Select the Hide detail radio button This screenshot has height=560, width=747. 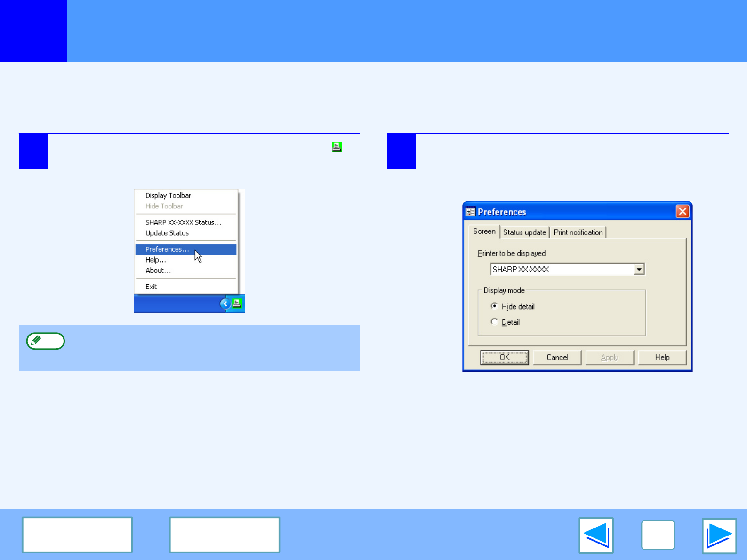click(494, 306)
